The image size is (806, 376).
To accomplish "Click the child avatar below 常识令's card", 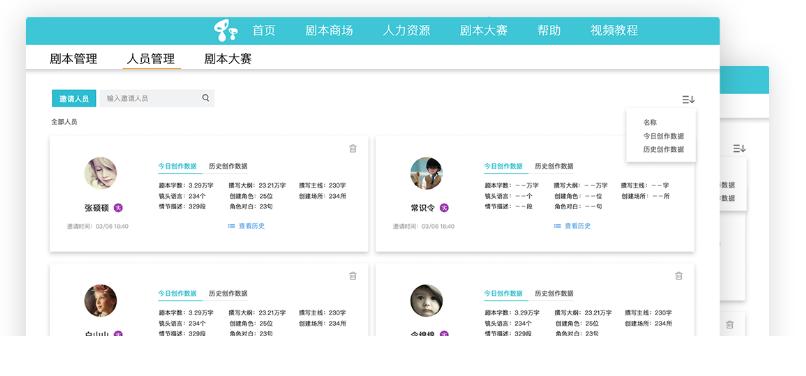I will [427, 301].
